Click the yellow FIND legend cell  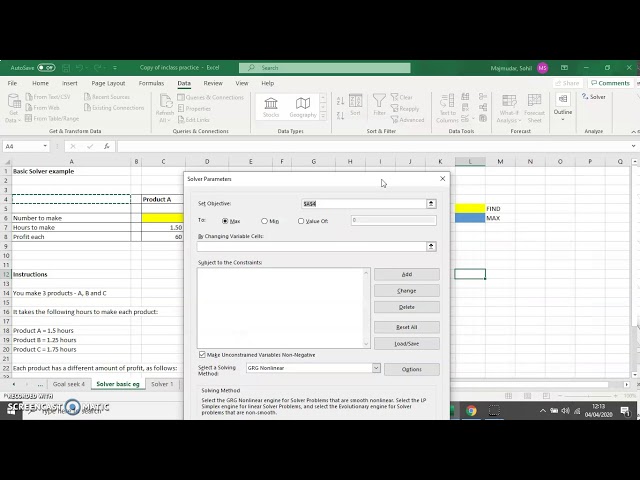click(x=470, y=209)
